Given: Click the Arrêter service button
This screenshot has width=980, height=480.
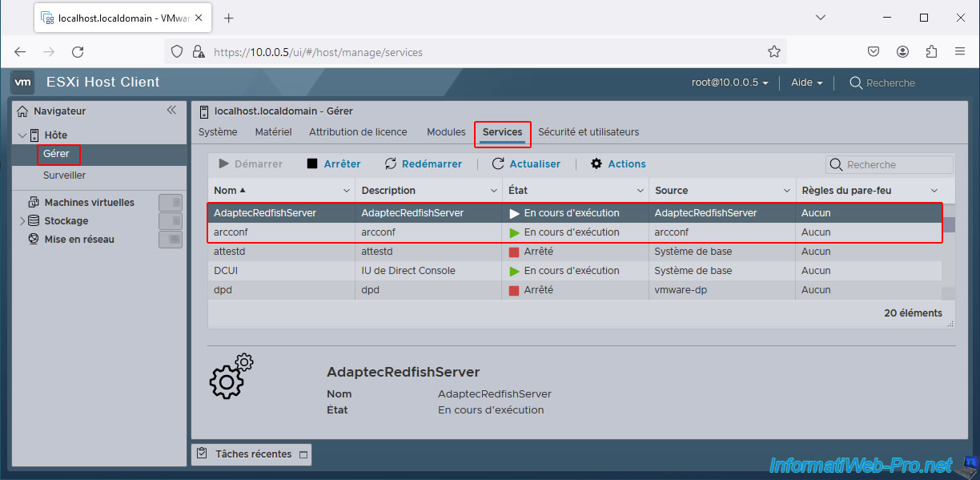Looking at the screenshot, I should 334,164.
